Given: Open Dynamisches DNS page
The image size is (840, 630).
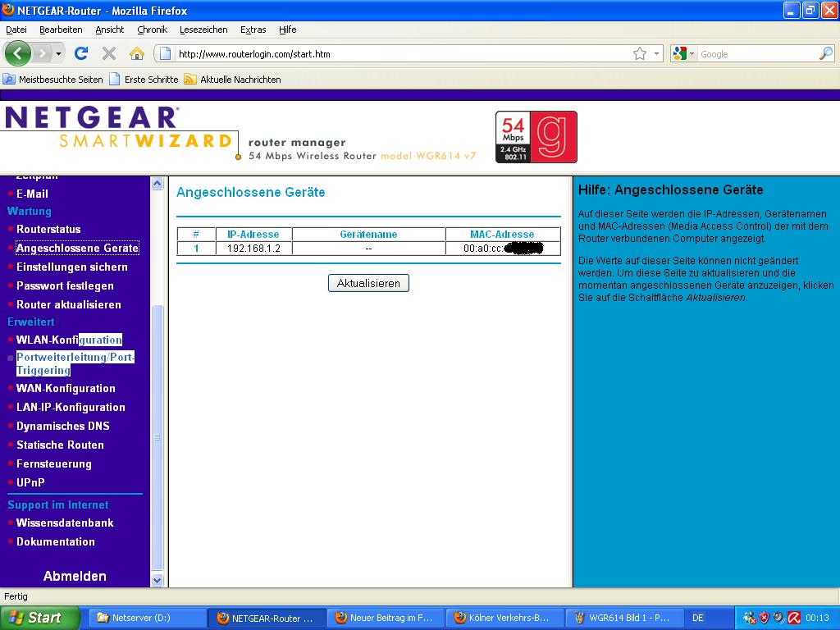Looking at the screenshot, I should [x=62, y=426].
